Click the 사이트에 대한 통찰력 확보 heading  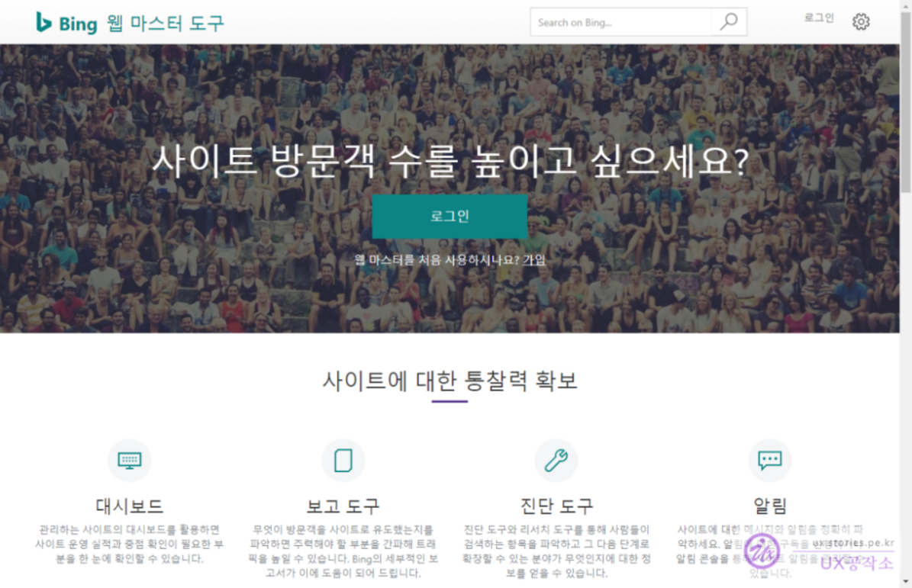click(x=450, y=381)
